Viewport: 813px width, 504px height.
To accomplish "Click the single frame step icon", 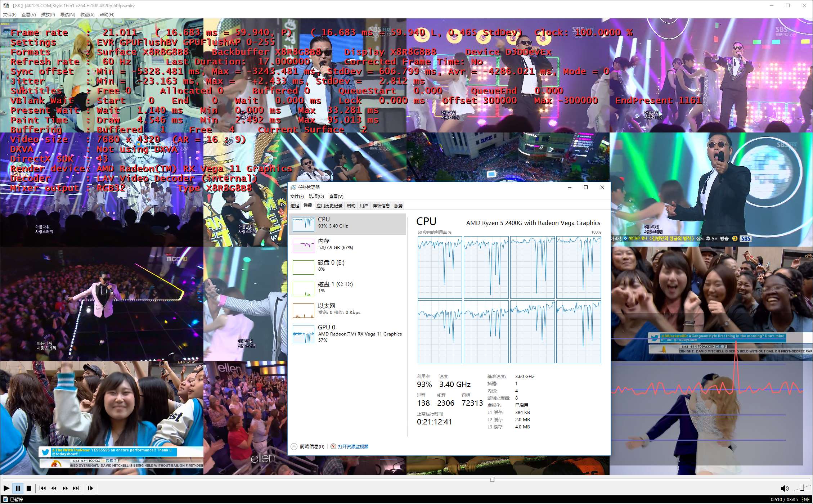I will coord(90,489).
